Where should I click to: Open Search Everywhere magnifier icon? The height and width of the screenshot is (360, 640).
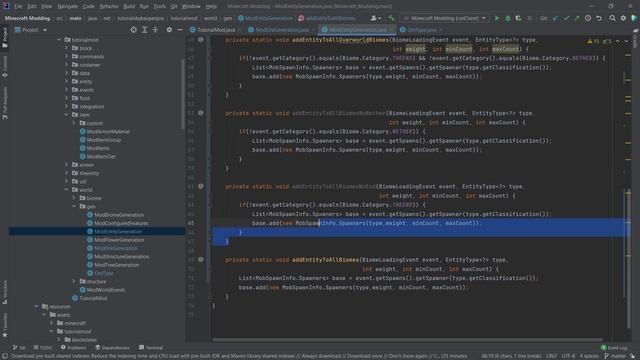click(x=612, y=18)
